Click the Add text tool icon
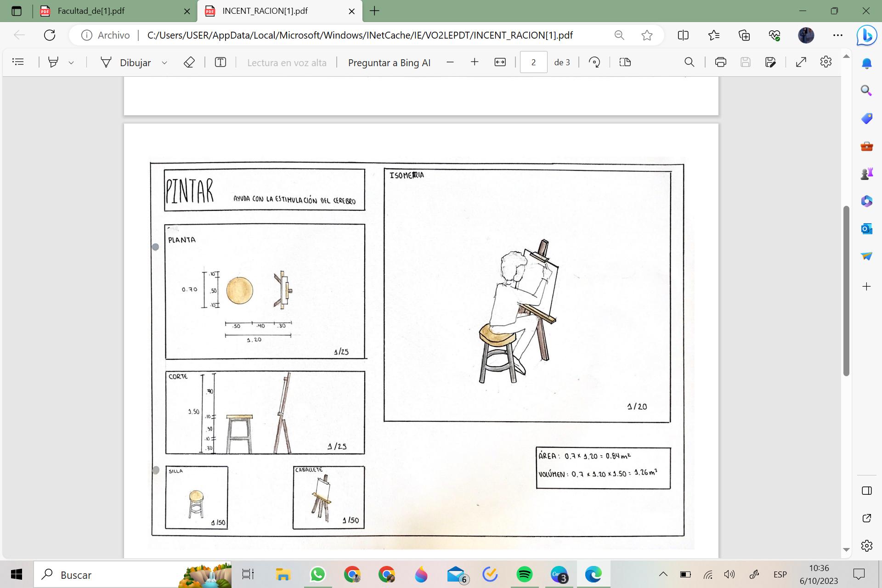The image size is (882, 588). (220, 62)
